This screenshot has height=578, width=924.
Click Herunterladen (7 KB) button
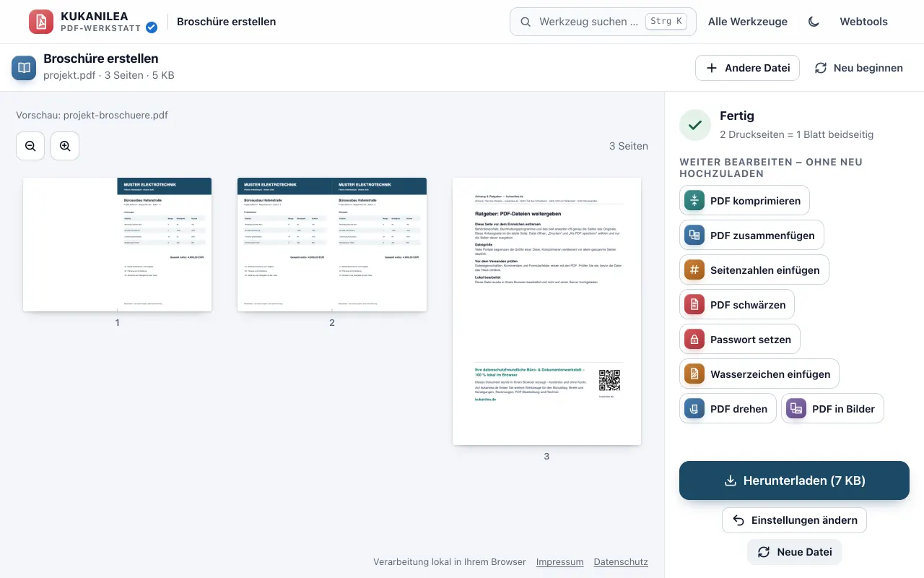(x=794, y=480)
